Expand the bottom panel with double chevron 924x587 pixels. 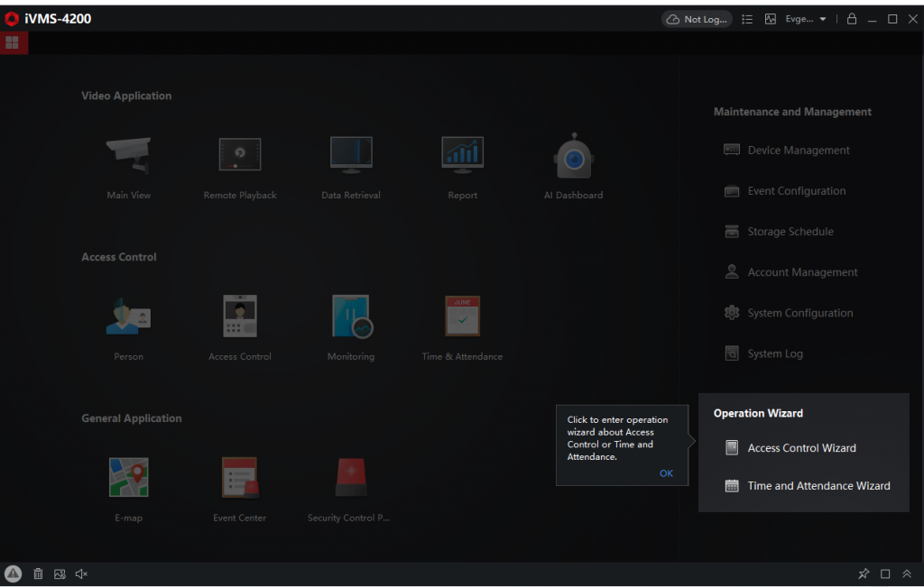[x=907, y=573]
